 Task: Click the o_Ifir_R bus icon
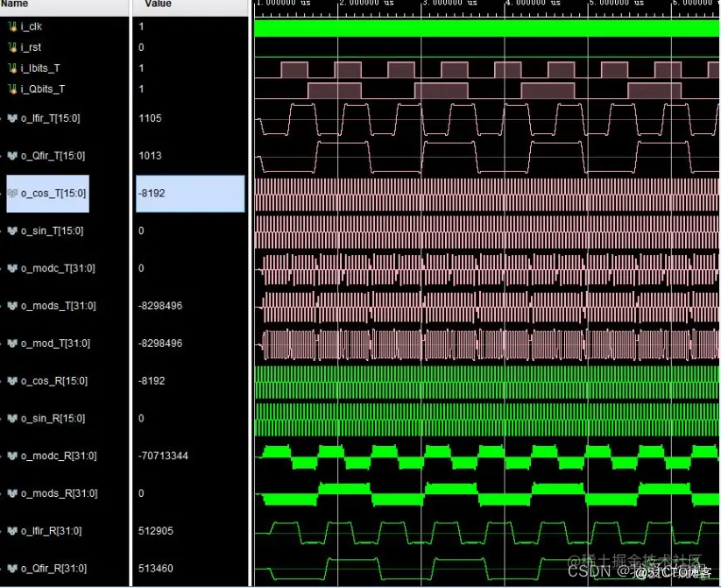click(12, 531)
